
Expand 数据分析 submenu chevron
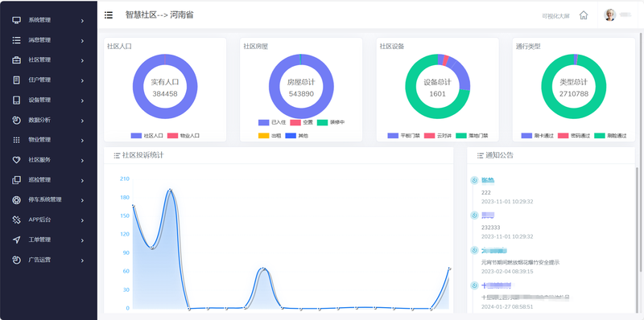82,121
